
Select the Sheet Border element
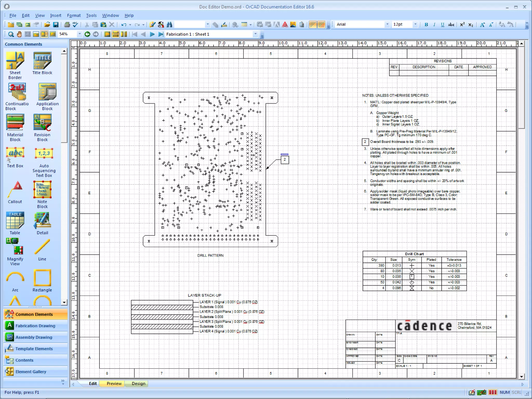point(15,65)
